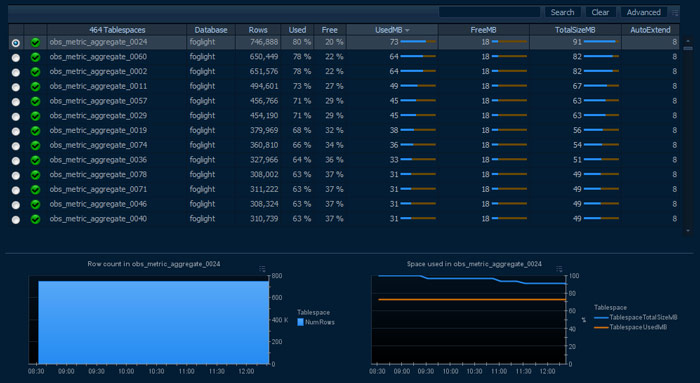Screen dimensions: 700x383
Task: Select radio for obs_metric_aggregate_0002
Action: pyautogui.click(x=16, y=72)
